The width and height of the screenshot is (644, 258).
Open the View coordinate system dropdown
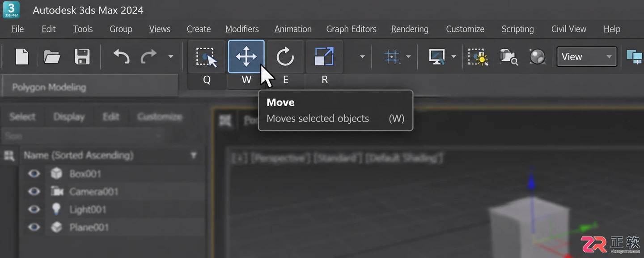pyautogui.click(x=587, y=57)
